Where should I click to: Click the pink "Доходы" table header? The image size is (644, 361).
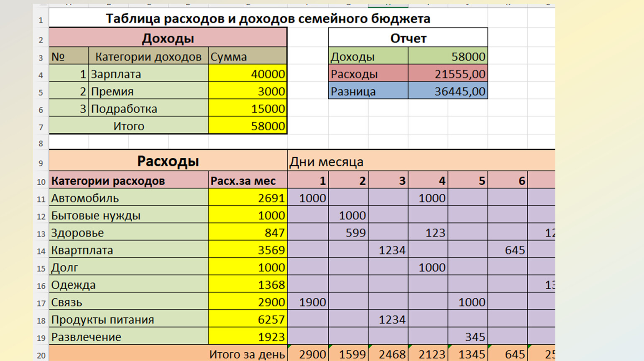click(168, 38)
